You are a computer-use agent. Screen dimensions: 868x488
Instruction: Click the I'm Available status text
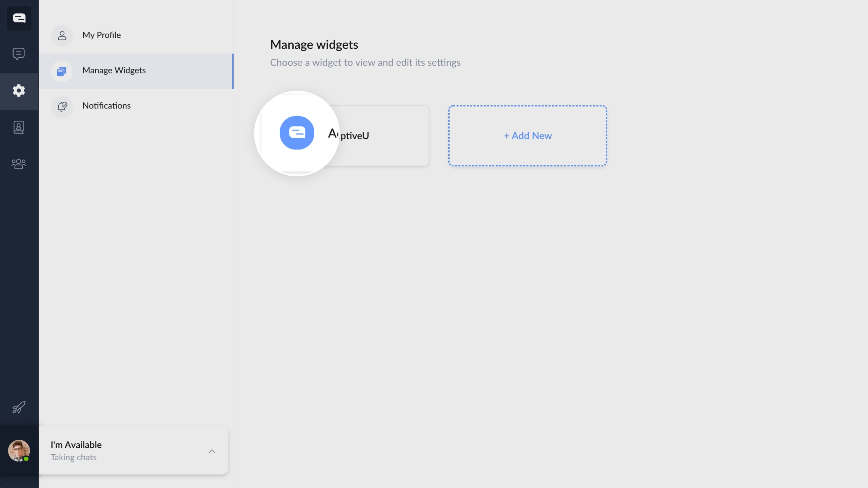[76, 445]
